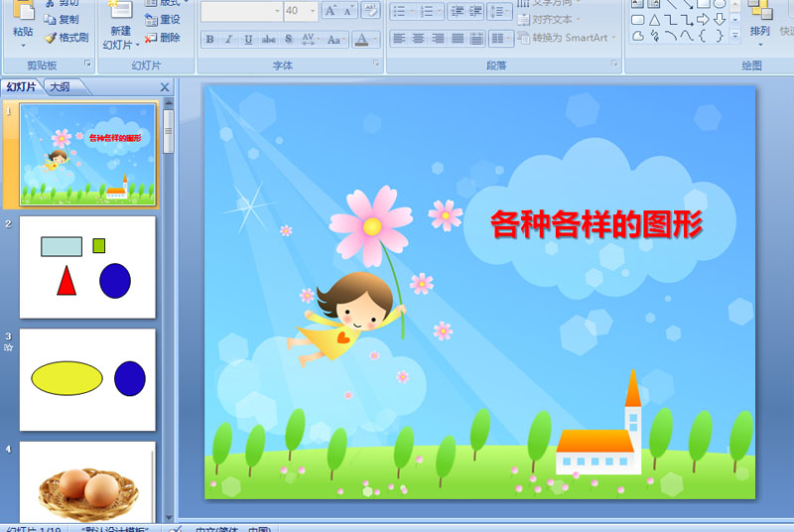Open the font color dropdown arrow
The height and width of the screenshot is (532, 794).
point(375,39)
